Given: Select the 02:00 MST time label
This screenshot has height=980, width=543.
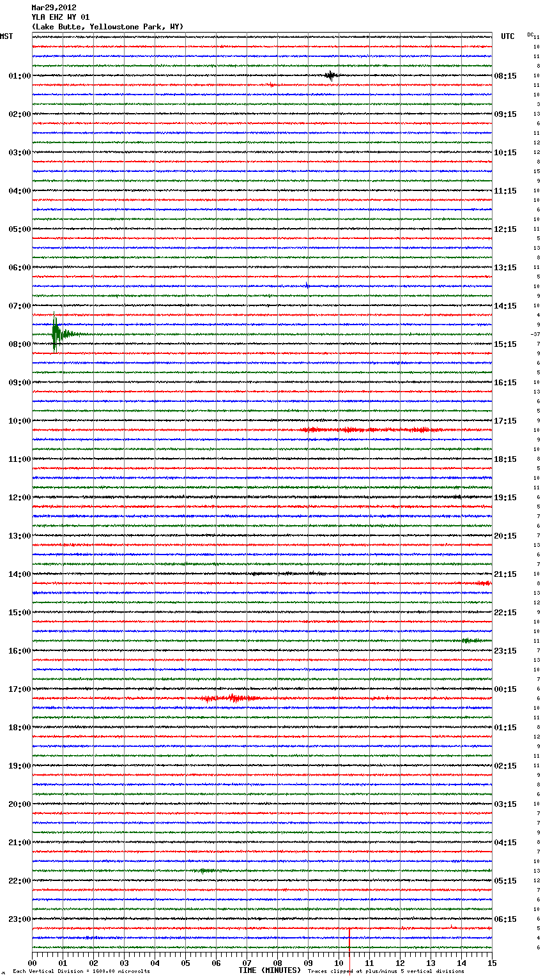Looking at the screenshot, I should point(20,114).
